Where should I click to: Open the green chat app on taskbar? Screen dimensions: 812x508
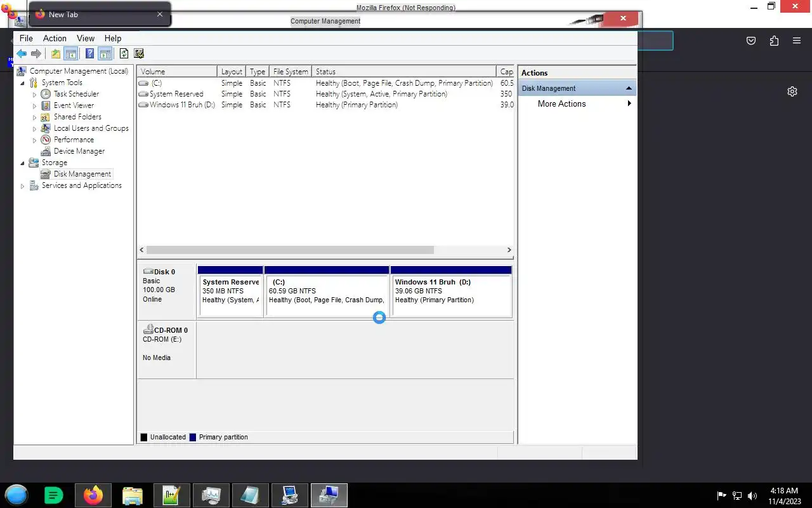pos(54,495)
